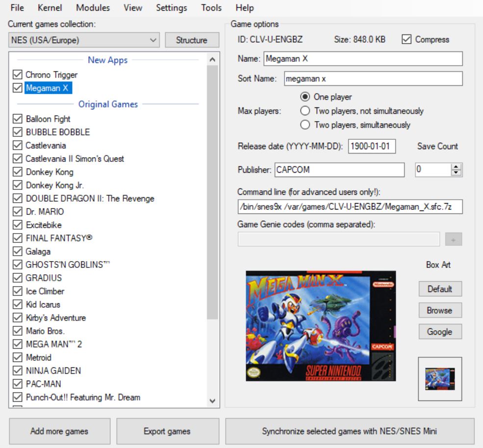The image size is (483, 448).
Task: Click the Sort Name input field
Action: (373, 79)
